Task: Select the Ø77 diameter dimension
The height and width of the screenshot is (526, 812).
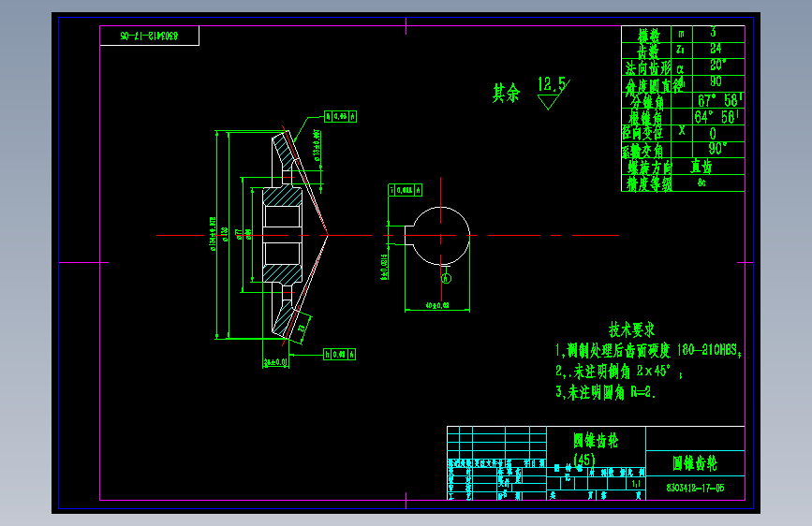Action: pyautogui.click(x=239, y=234)
